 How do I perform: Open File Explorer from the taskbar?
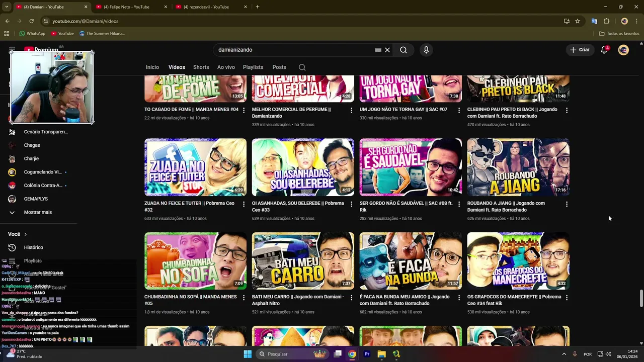pos(381,354)
